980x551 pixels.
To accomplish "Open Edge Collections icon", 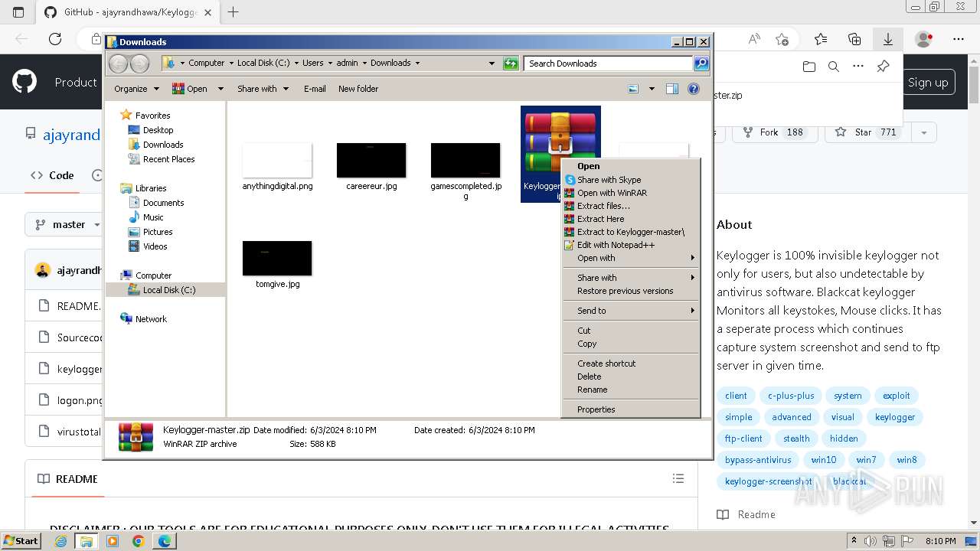I will (854, 39).
